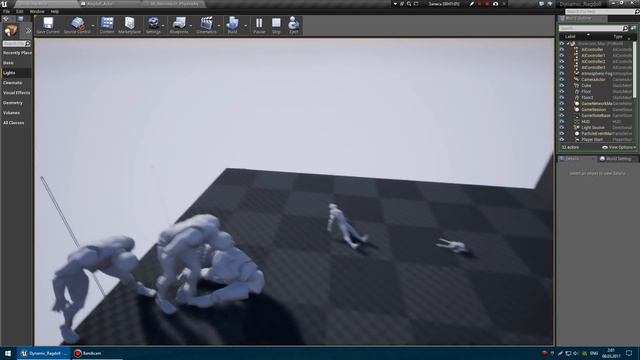Screen dimensions: 640x360
Task: Select the Visual Effects category
Action: (x=16, y=93)
